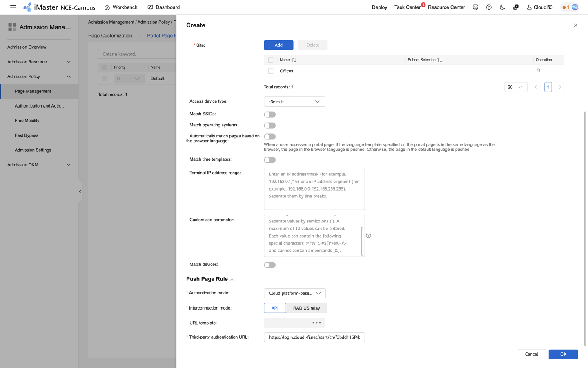Click the help question mark icon
The image size is (588, 368).
pos(488,7)
